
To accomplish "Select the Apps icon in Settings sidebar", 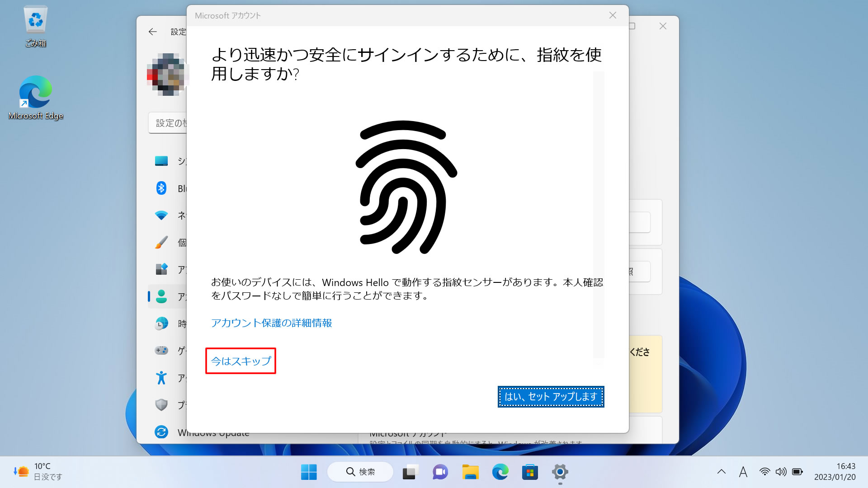I will click(161, 269).
